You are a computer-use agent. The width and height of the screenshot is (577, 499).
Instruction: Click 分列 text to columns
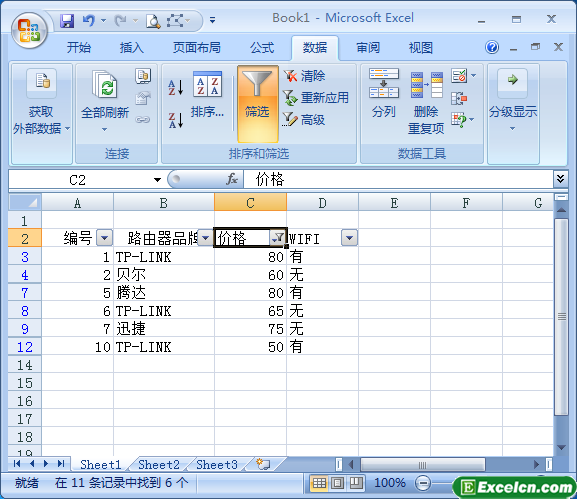coord(383,94)
